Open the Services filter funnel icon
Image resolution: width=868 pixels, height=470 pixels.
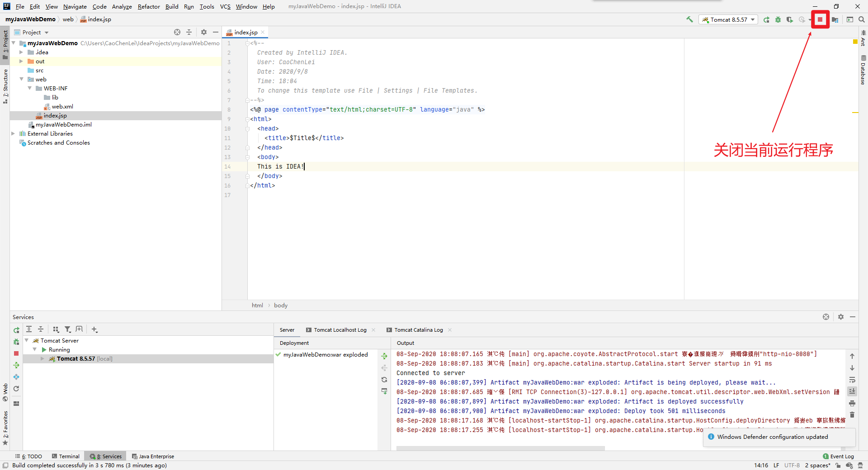(x=67, y=329)
